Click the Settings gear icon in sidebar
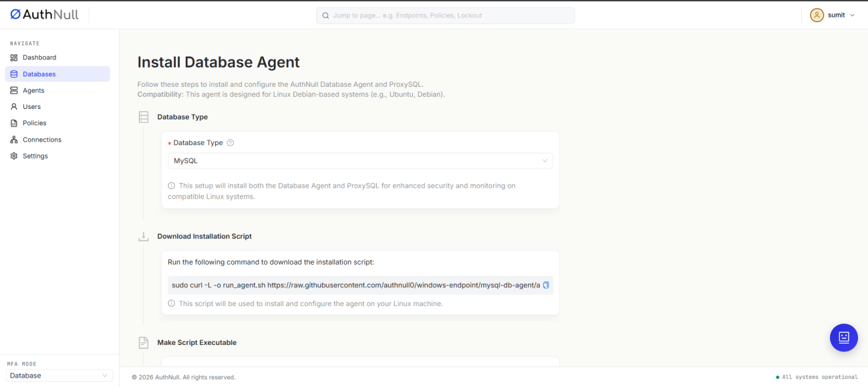The image size is (868, 387). [14, 156]
